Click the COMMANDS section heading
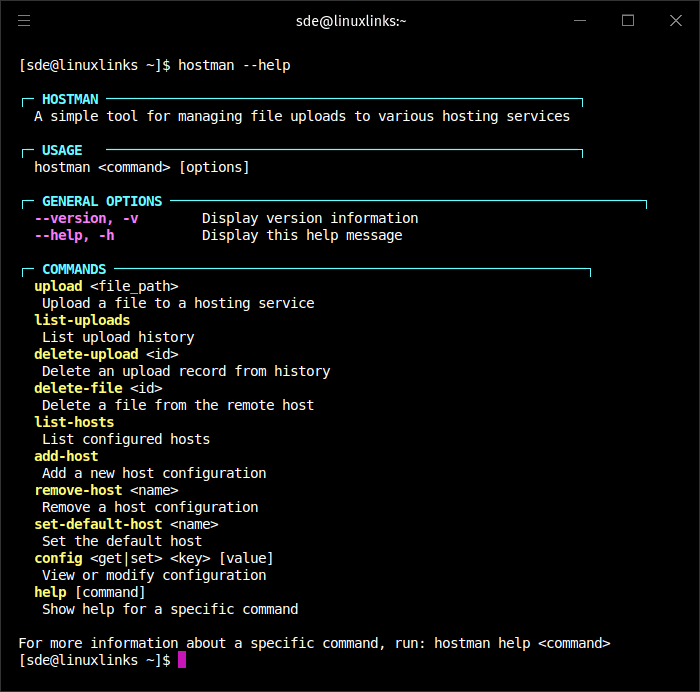Image resolution: width=700 pixels, height=692 pixels. click(x=74, y=269)
